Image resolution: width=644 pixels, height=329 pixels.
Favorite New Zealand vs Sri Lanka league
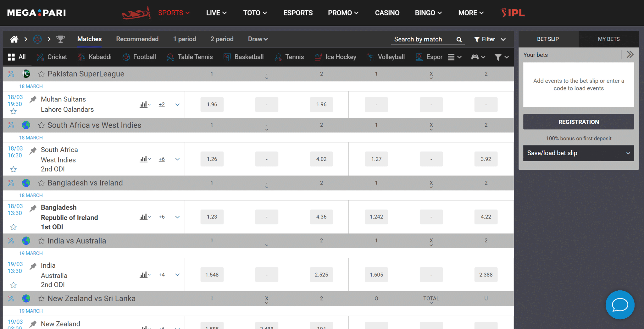pos(41,299)
